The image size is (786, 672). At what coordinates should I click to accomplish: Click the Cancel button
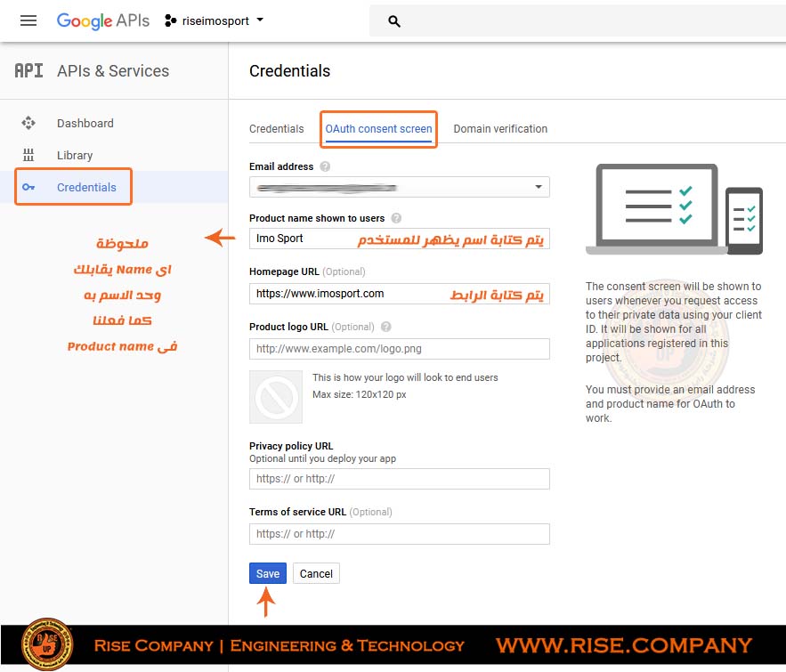(x=316, y=573)
